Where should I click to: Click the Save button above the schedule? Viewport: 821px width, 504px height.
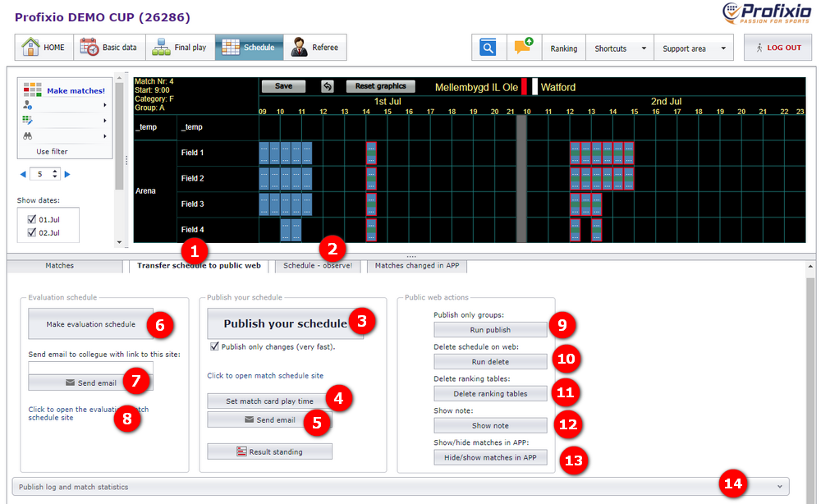[x=283, y=86]
